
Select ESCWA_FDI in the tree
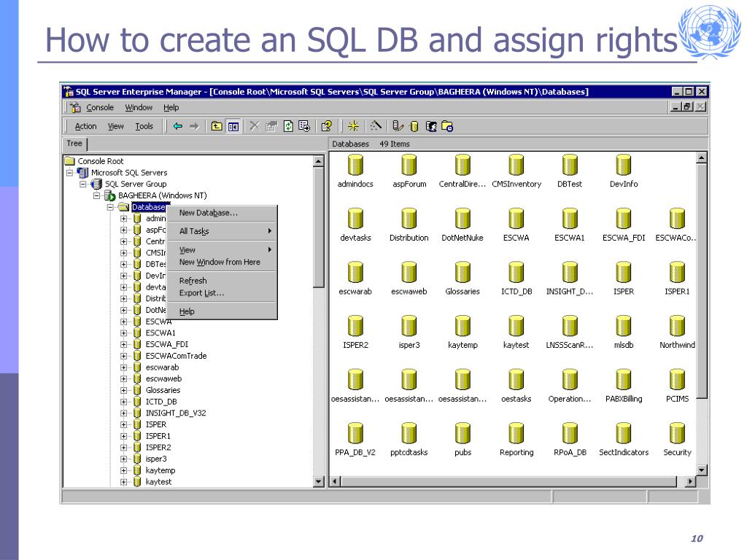[167, 344]
